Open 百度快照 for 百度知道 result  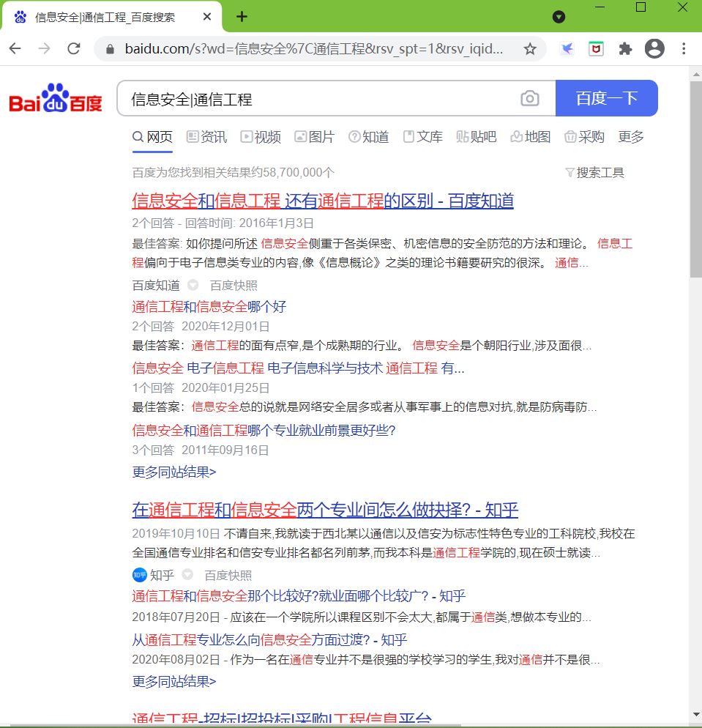[x=234, y=286]
